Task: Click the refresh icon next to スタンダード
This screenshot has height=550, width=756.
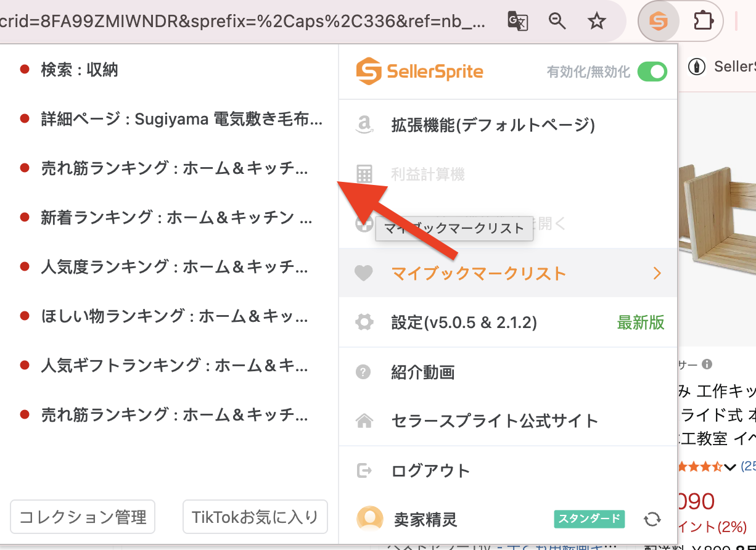Action: (652, 519)
